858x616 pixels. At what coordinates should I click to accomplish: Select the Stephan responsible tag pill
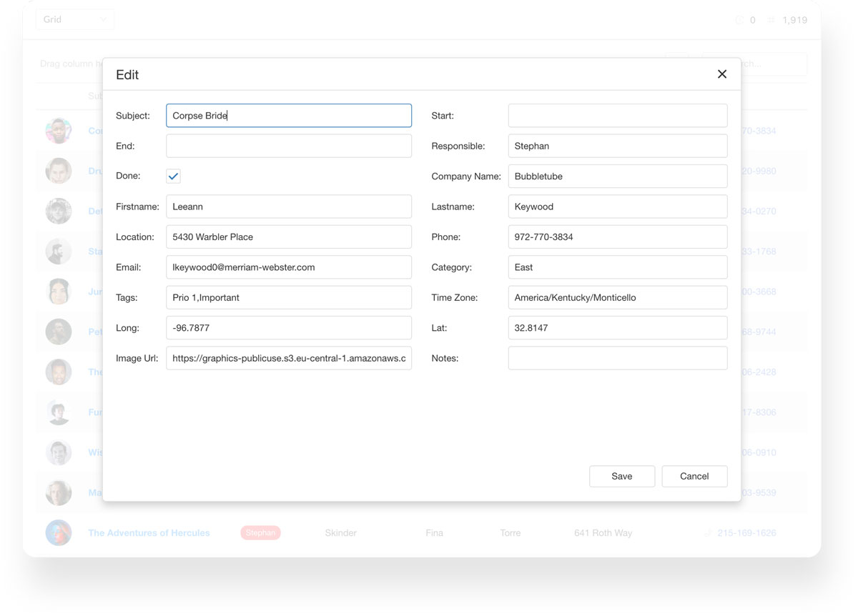pyautogui.click(x=260, y=532)
